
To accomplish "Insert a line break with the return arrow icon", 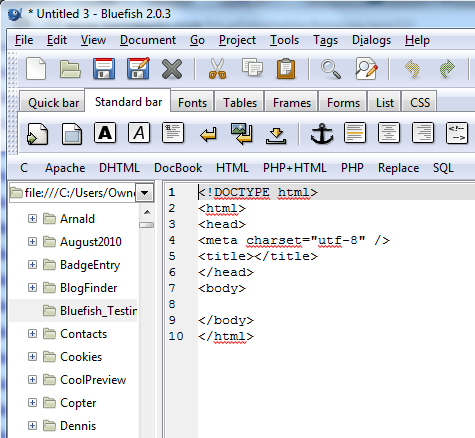I will point(208,135).
